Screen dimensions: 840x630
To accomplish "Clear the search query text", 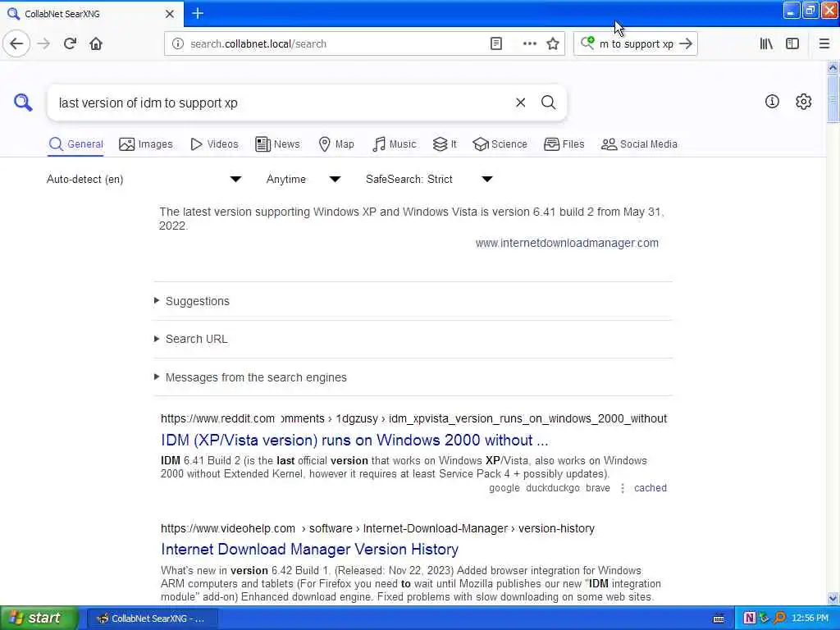I will coord(520,103).
